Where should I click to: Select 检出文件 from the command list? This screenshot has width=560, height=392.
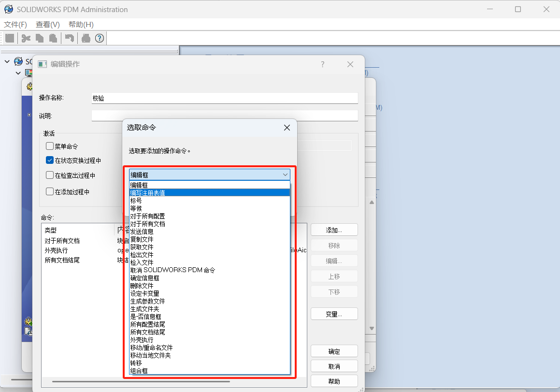point(209,255)
